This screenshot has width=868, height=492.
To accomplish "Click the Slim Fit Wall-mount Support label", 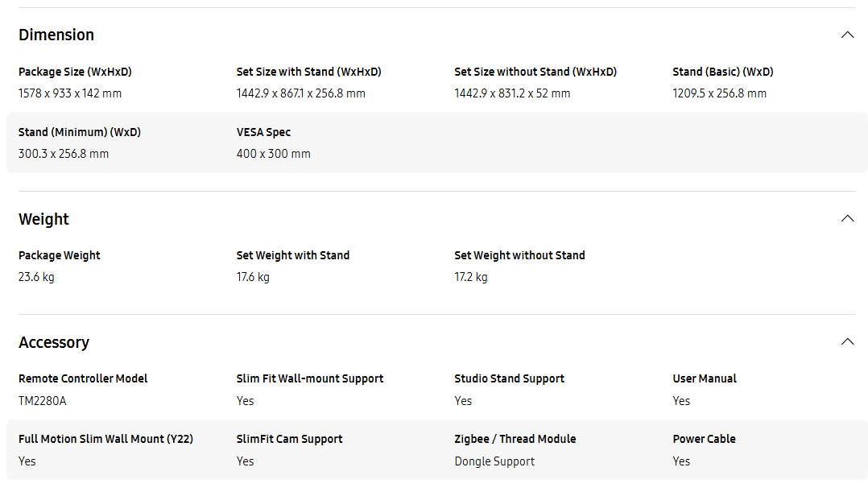I will [310, 379].
